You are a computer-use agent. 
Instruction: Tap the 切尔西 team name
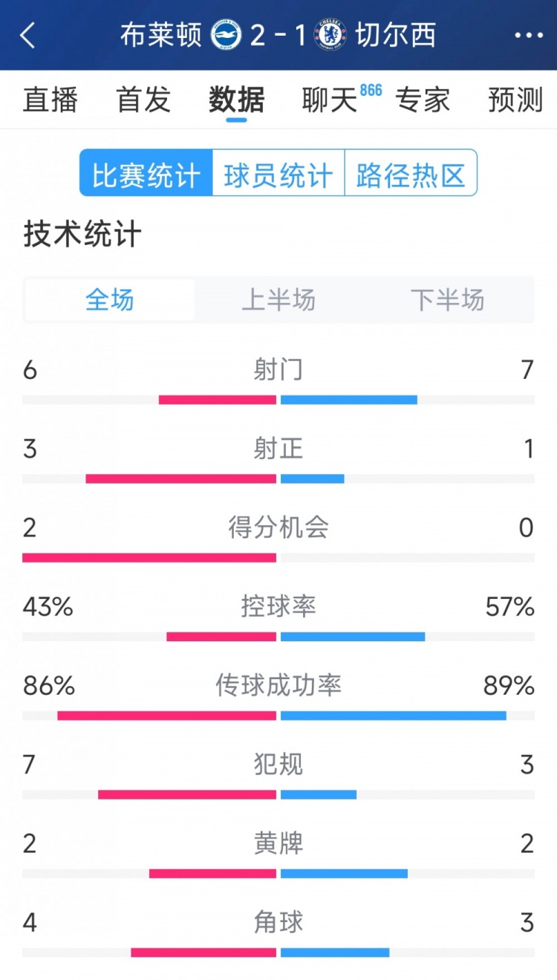396,35
